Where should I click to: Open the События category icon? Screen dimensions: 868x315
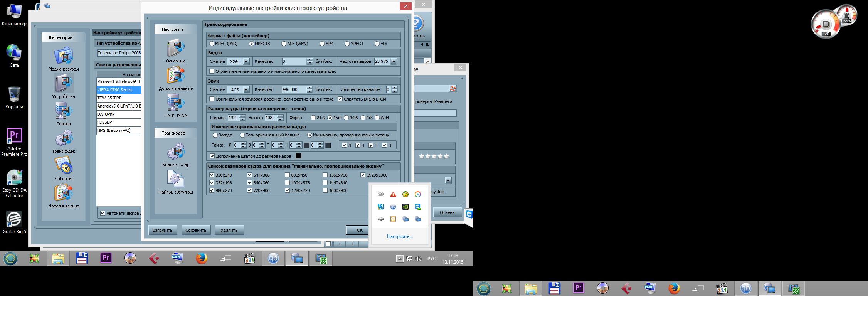click(64, 166)
